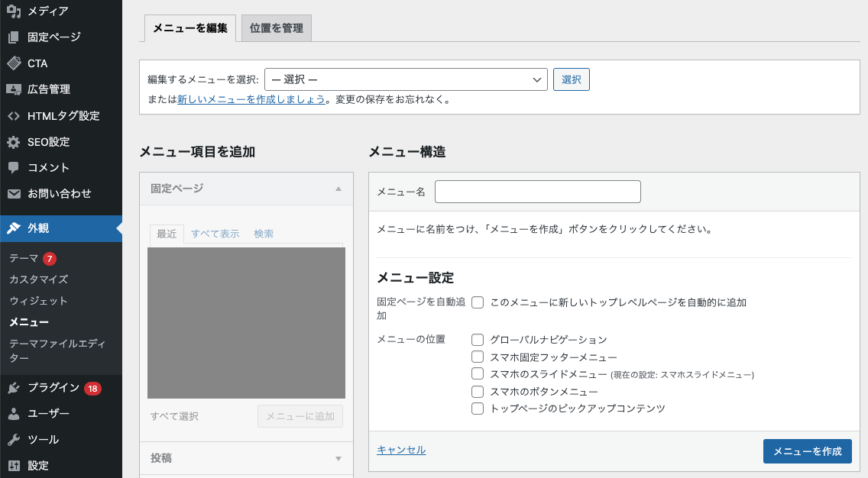Focus the メニュー名 text field
Screen dimensions: 868x478
click(537, 192)
